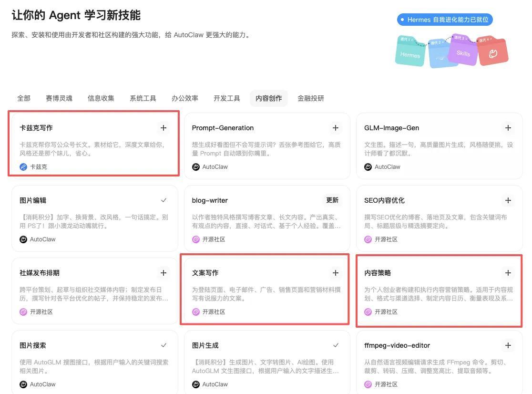Add ffmpeg-video-editor with plus icon

click(x=508, y=345)
